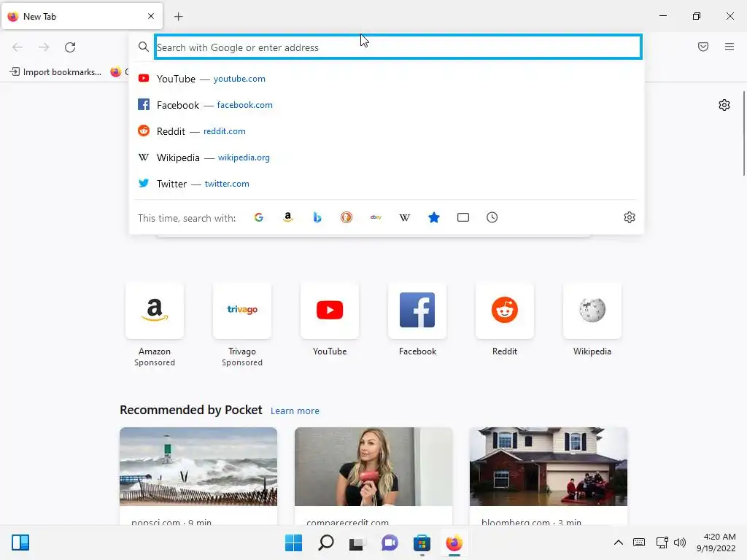Choose Twitter — twitter.com suggestion
Viewport: 747px width, 560px height.
click(387, 183)
